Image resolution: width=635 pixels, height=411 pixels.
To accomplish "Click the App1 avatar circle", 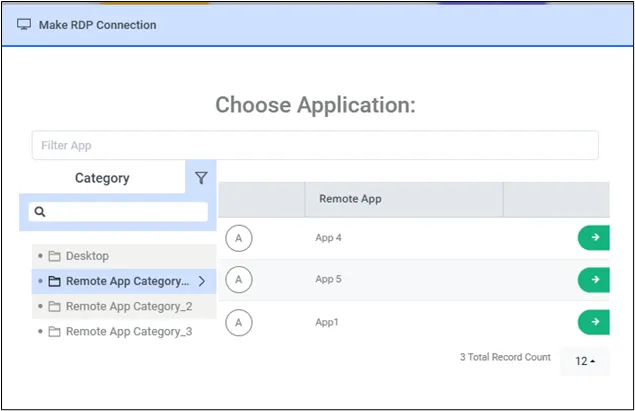I will click(x=239, y=322).
